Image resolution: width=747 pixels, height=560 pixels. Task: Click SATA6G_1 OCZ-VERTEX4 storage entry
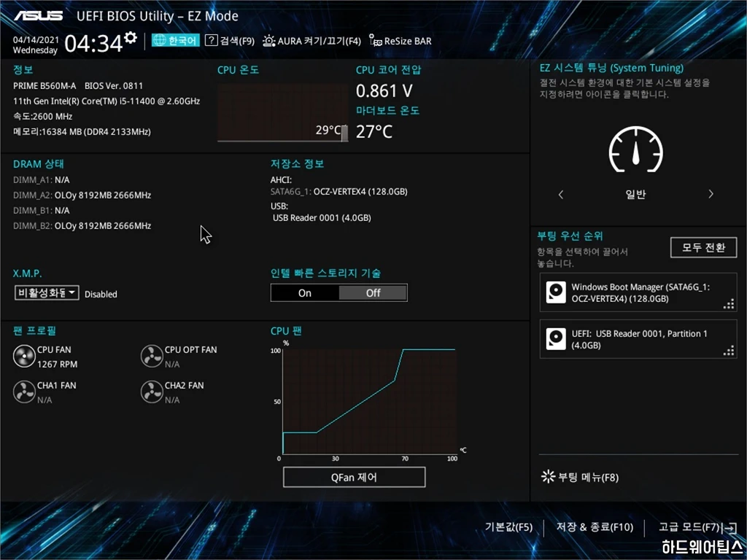338,192
